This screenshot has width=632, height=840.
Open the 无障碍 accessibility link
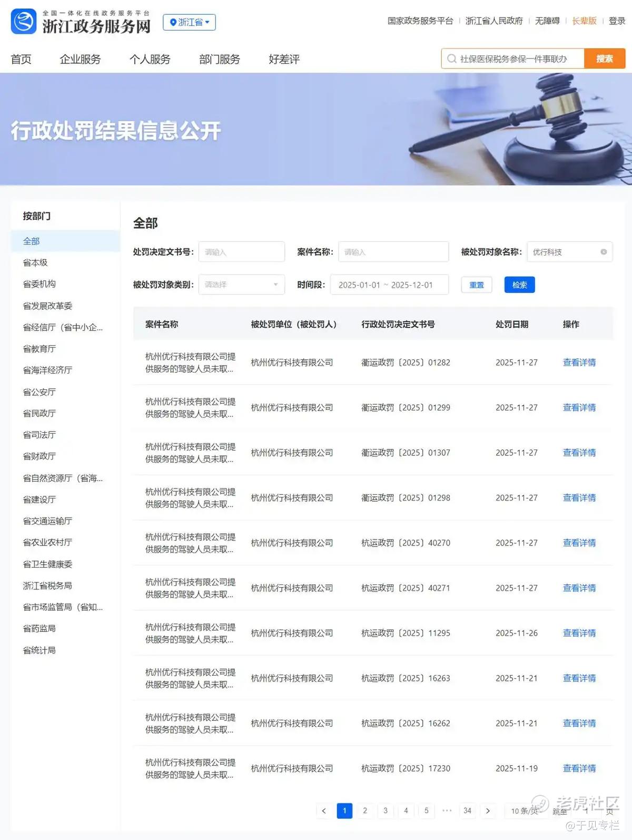[x=547, y=21]
